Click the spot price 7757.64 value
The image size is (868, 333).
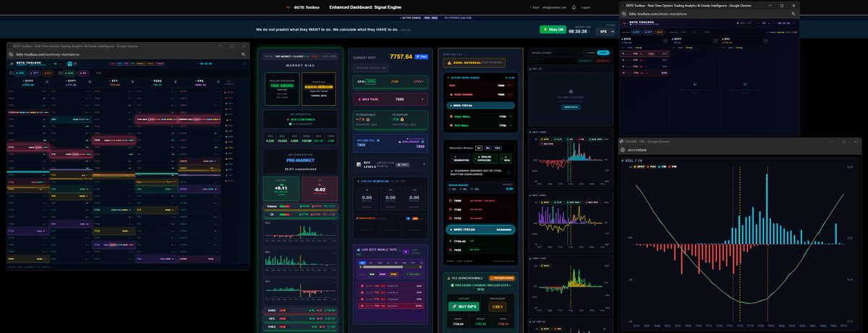401,56
